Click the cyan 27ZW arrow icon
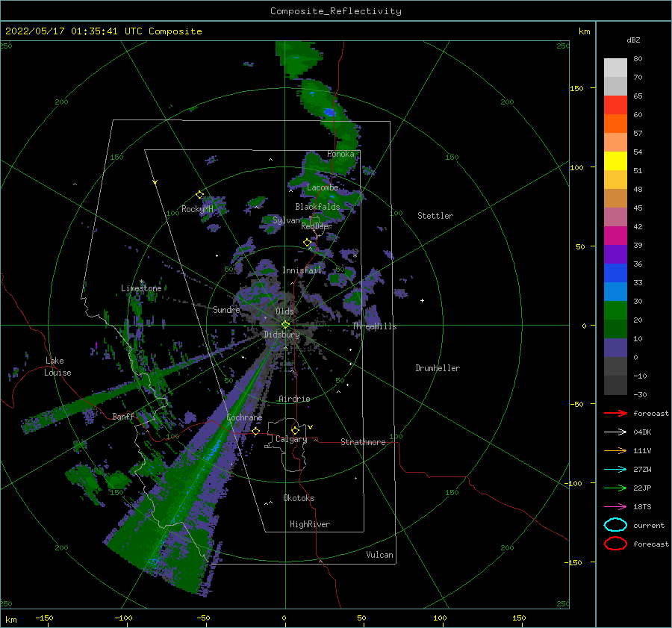The height and width of the screenshot is (628, 672). point(615,470)
